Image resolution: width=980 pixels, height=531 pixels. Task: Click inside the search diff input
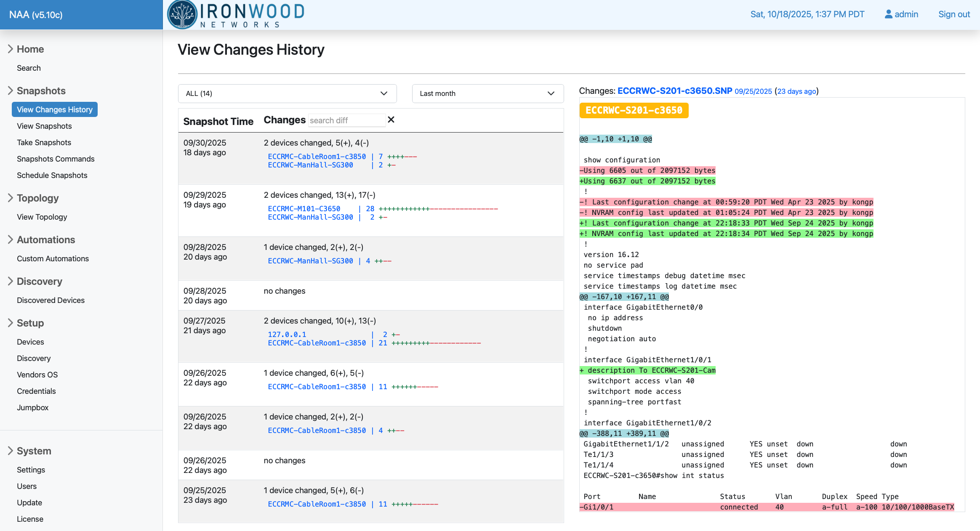(346, 120)
